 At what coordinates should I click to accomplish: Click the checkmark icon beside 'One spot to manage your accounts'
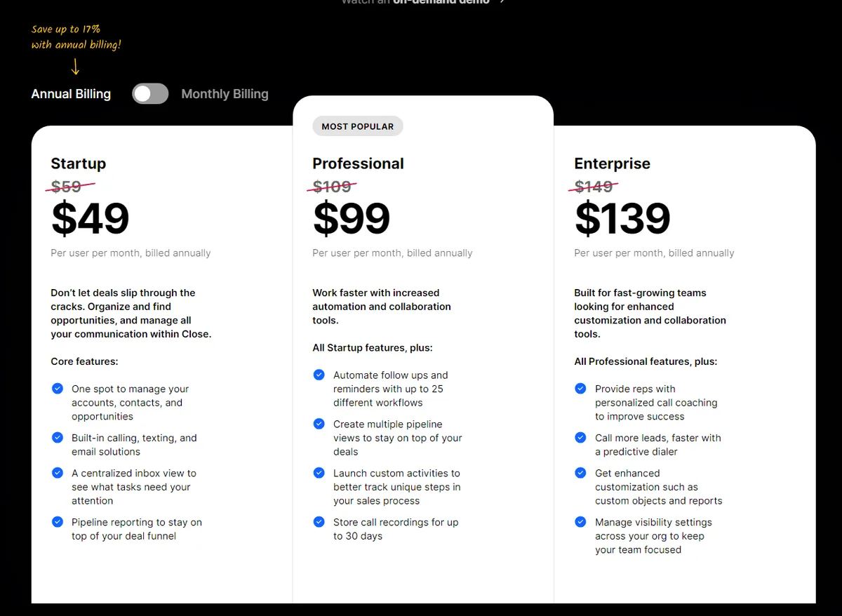point(58,388)
